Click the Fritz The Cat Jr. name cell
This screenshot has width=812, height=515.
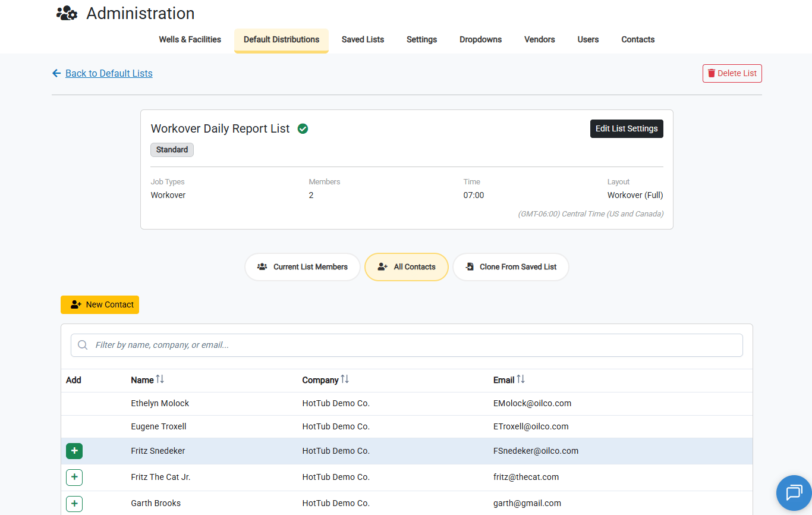[160, 477]
